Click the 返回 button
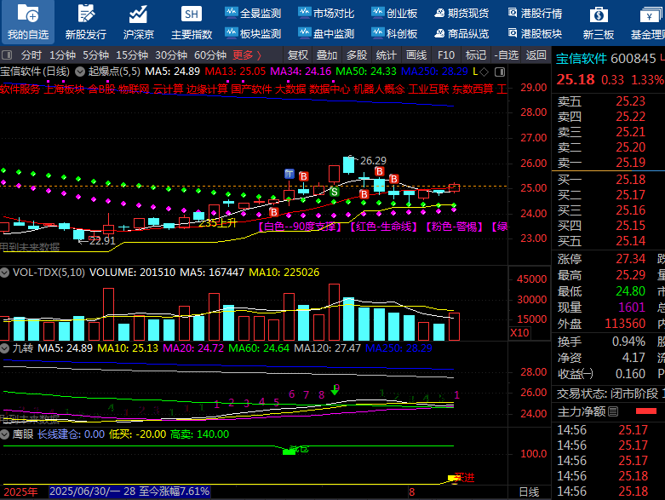665x500 pixels. click(x=536, y=55)
